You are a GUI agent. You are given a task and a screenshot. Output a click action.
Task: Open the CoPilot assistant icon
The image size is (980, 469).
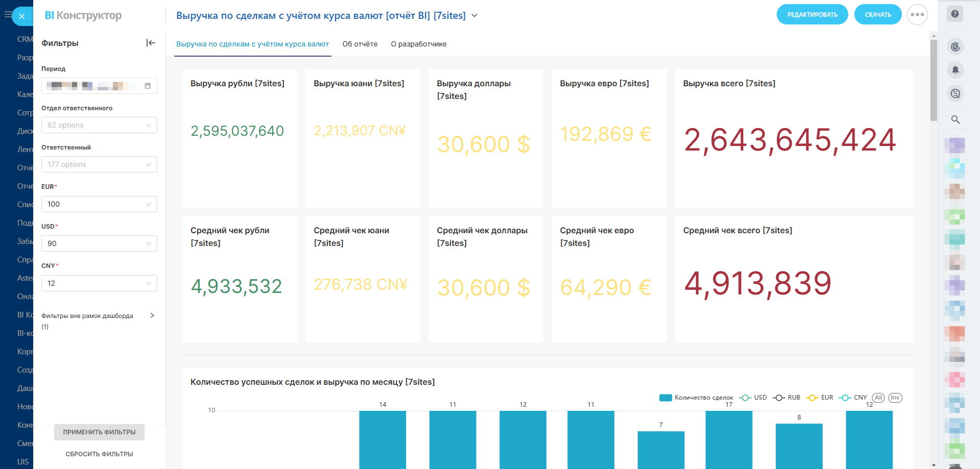click(x=955, y=47)
